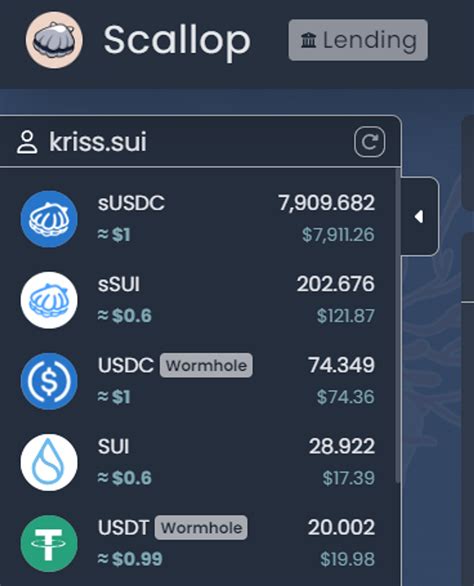Refresh wallet balances with the reload icon
This screenshot has height=586, width=474.
[369, 142]
